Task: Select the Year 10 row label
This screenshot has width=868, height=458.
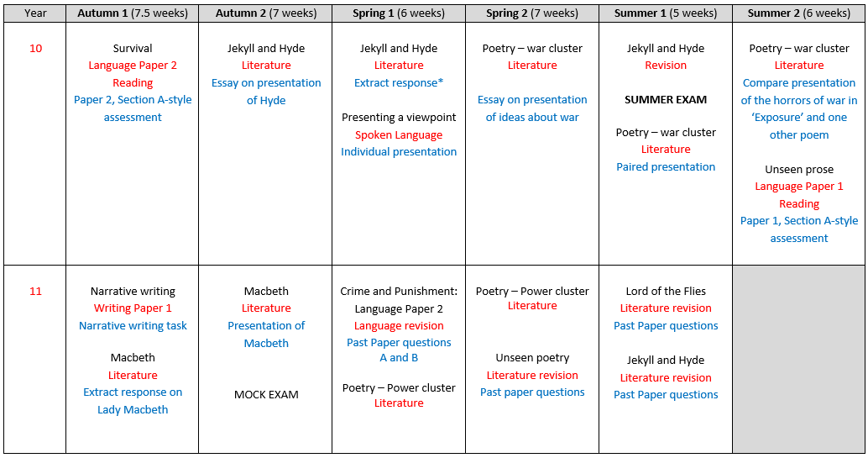Action: (x=35, y=48)
